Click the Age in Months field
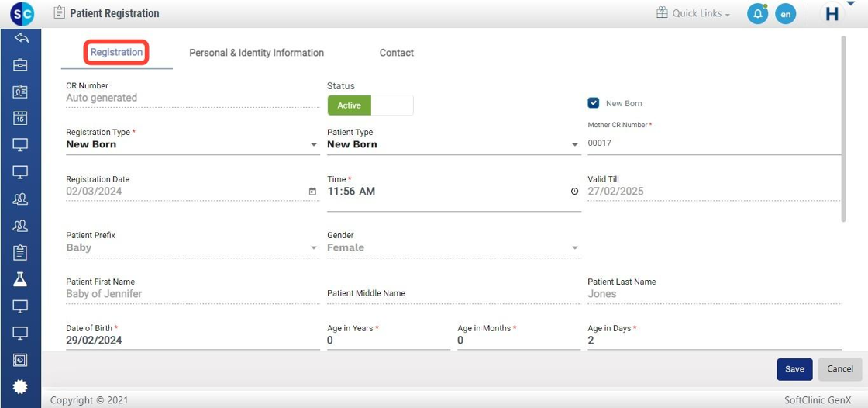 [518, 341]
